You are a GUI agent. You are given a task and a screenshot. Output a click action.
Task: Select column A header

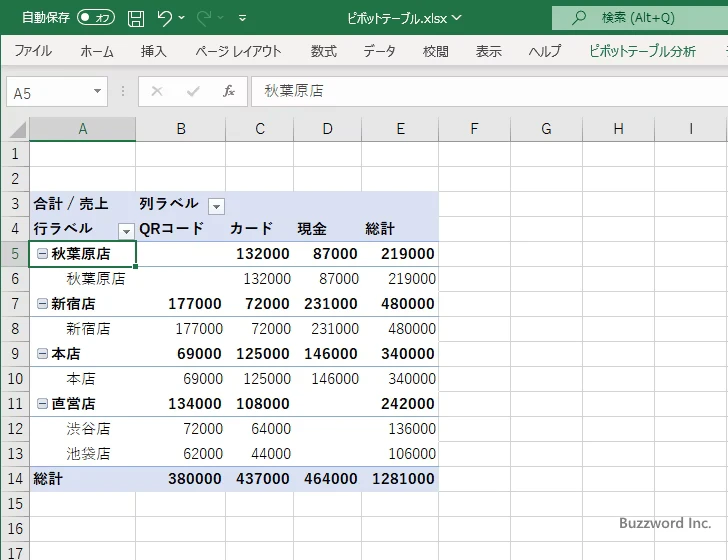pyautogui.click(x=83, y=129)
